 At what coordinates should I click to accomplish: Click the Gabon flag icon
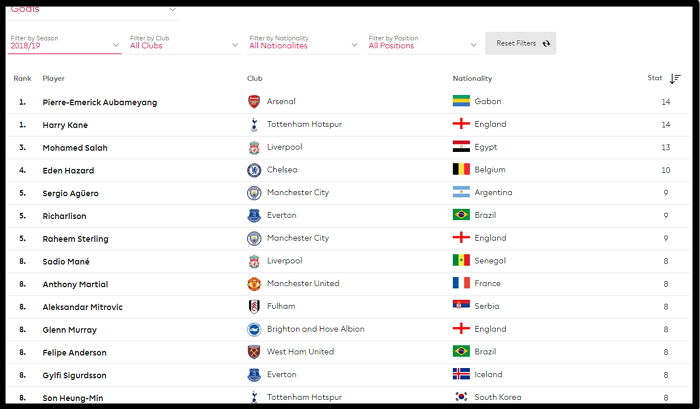(461, 101)
